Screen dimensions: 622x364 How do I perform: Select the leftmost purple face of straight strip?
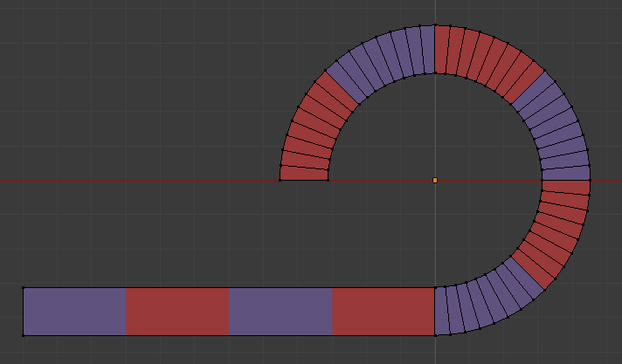[74, 312]
